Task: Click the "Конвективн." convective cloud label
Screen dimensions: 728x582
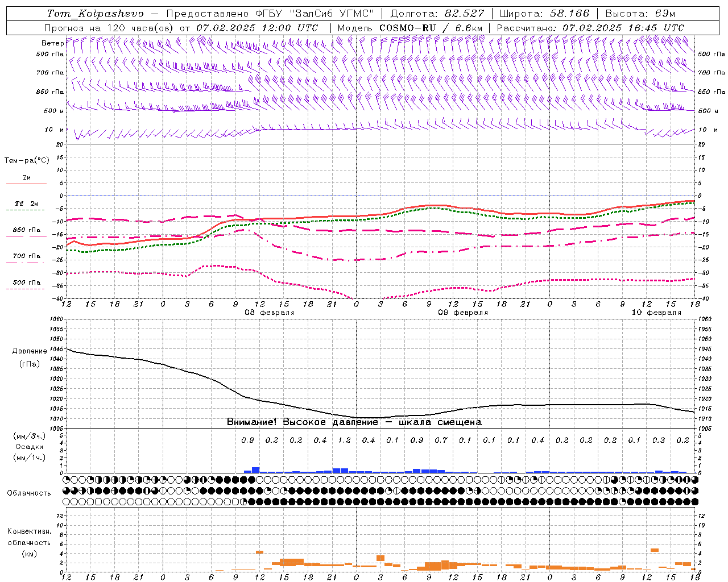Action: click(x=29, y=531)
